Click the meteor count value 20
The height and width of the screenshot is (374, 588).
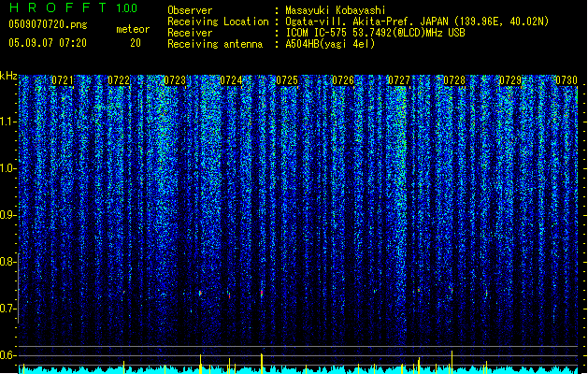(x=136, y=43)
